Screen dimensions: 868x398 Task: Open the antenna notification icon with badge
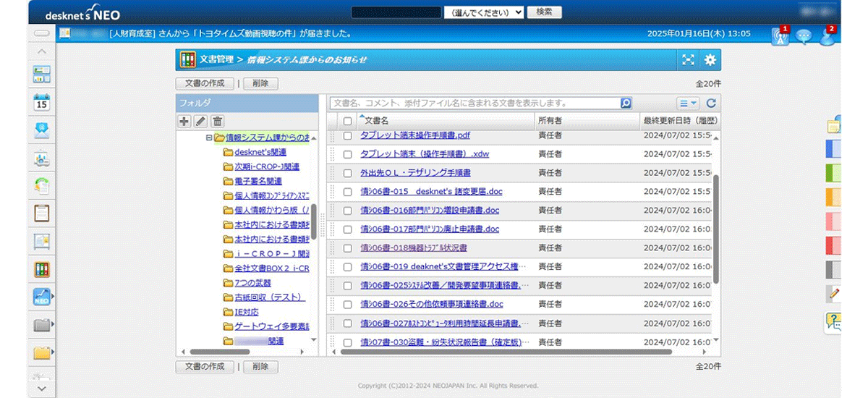[780, 35]
